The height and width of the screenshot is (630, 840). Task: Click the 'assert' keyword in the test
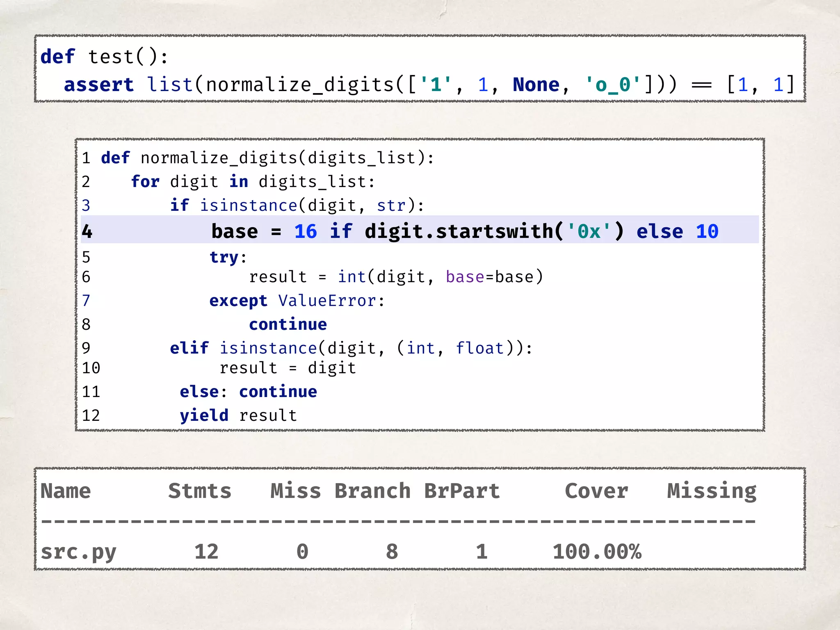99,85
